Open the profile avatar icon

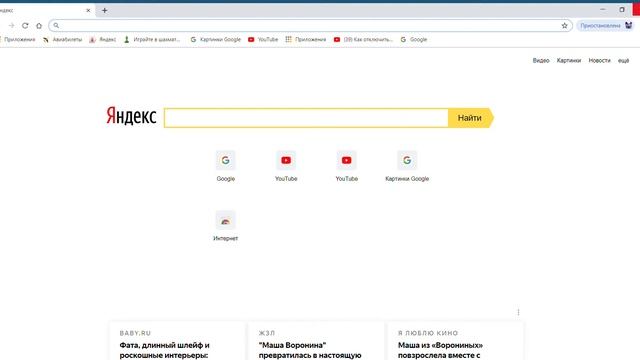click(629, 26)
